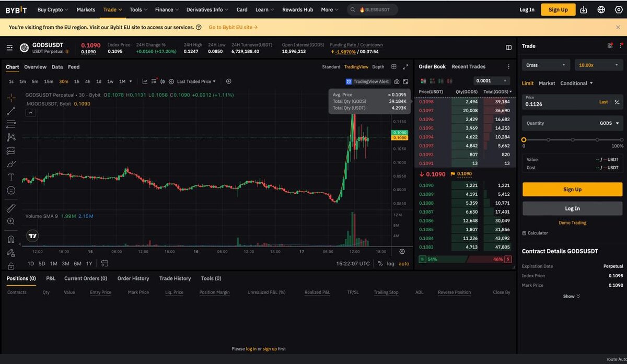Choose the XABCD pattern tool
The image size is (627, 364).
pyautogui.click(x=11, y=137)
